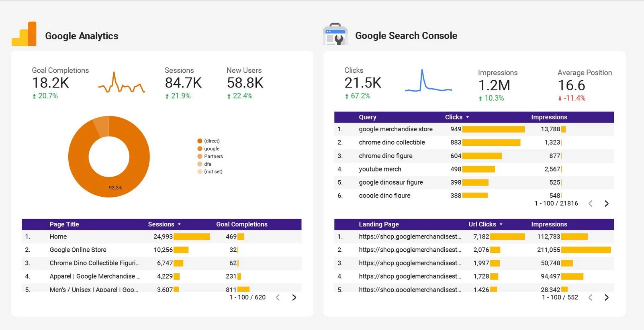The image size is (644, 330).
Task: Click the Google Search Console logo icon
Action: tap(335, 34)
